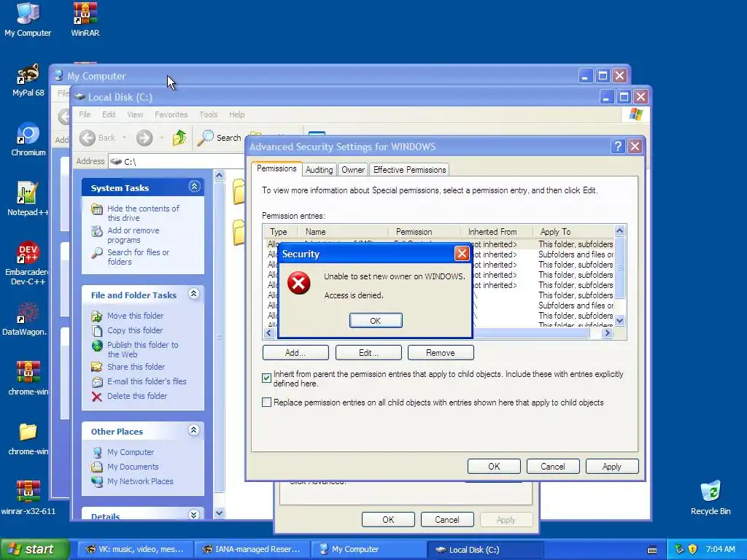This screenshot has width=747, height=560.
Task: Click Apply in Advanced Security Settings
Action: tap(612, 467)
